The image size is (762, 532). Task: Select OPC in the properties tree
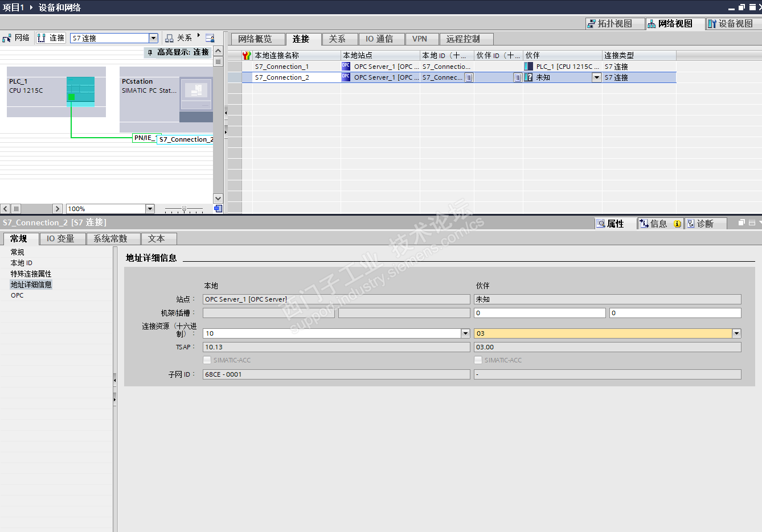click(17, 295)
